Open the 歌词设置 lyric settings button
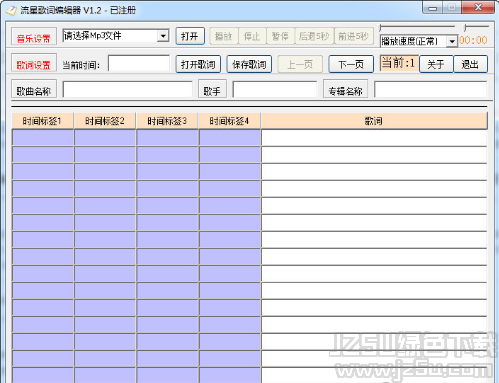The image size is (499, 383). (34, 63)
